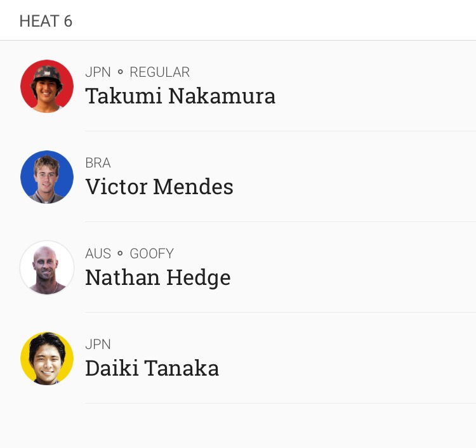The image size is (476, 448).
Task: Click the GOOFY stance label for Hedge
Action: [152, 253]
